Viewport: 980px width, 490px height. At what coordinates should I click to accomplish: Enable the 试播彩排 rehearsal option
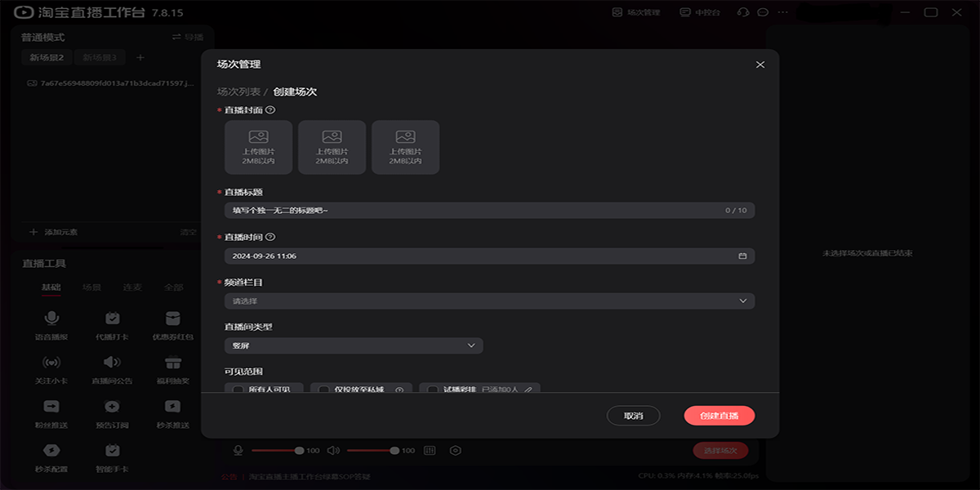tap(433, 390)
